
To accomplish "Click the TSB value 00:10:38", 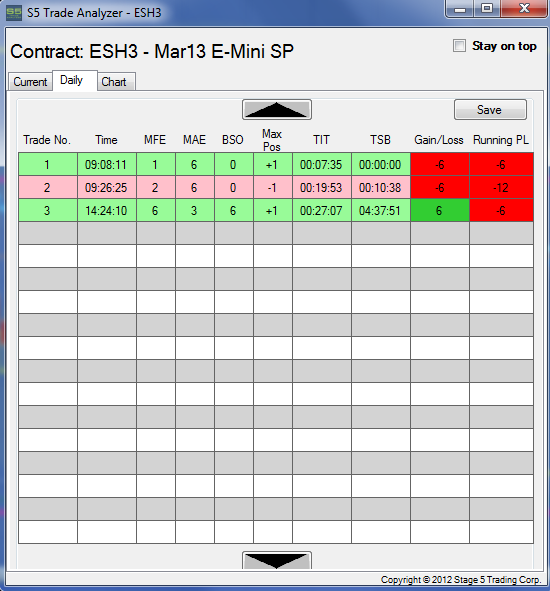I will [381, 187].
